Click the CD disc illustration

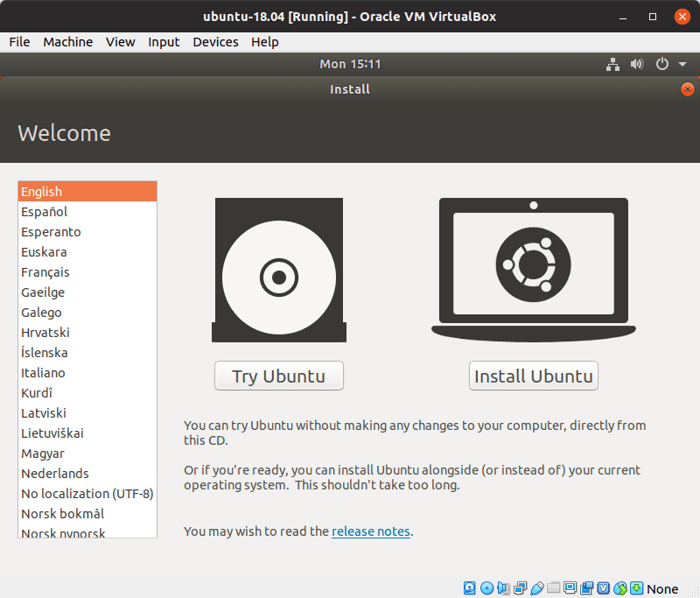279,271
